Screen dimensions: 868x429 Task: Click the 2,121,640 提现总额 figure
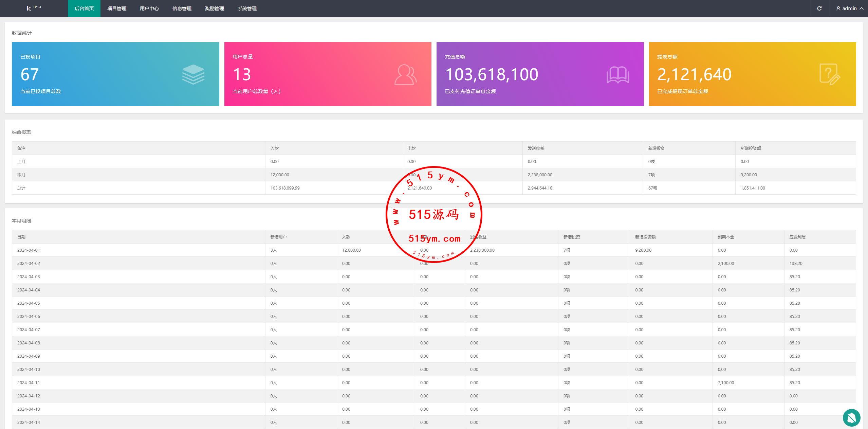694,74
